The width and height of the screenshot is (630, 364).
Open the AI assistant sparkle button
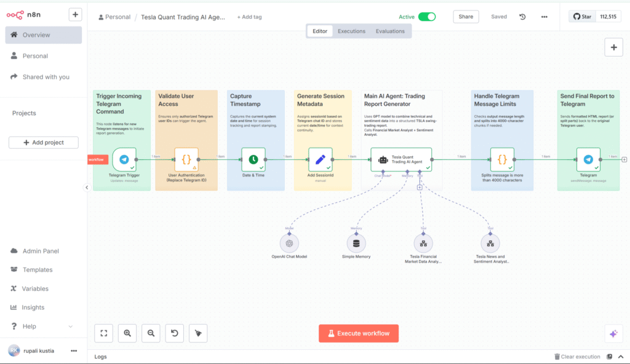tap(613, 334)
